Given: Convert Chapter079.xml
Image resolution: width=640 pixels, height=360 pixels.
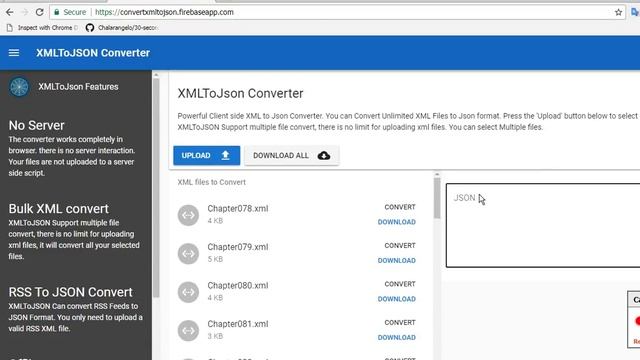Looking at the screenshot, I should tap(400, 246).
